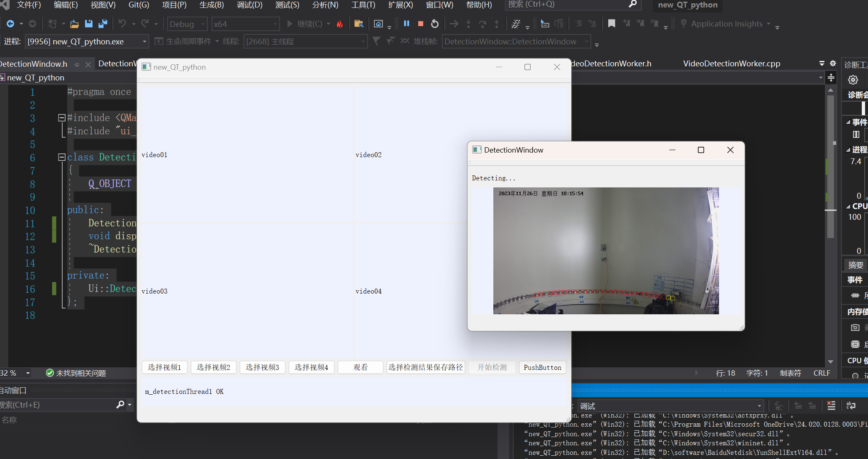Click the 观看 button
868x459 pixels.
(x=360, y=367)
